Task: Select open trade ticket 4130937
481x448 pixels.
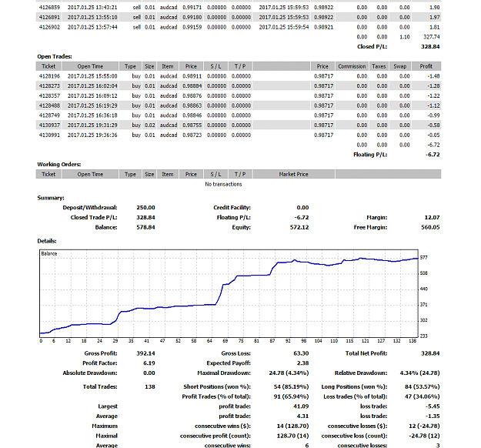Action: click(49, 125)
